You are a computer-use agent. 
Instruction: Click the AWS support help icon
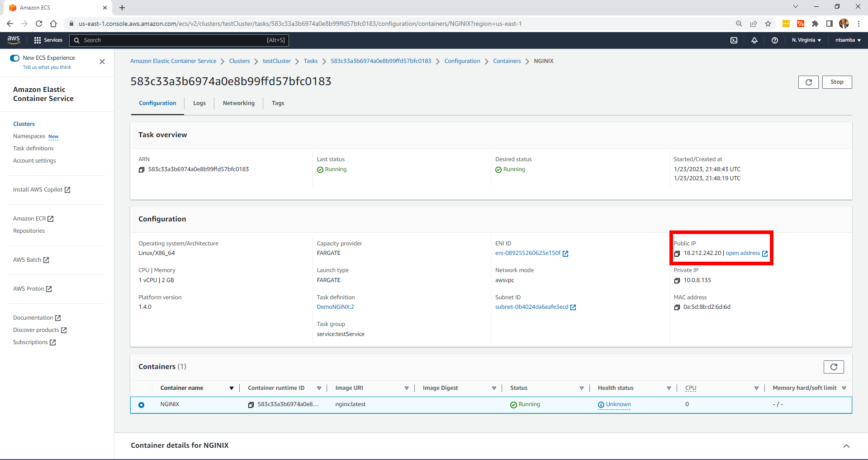click(x=774, y=40)
